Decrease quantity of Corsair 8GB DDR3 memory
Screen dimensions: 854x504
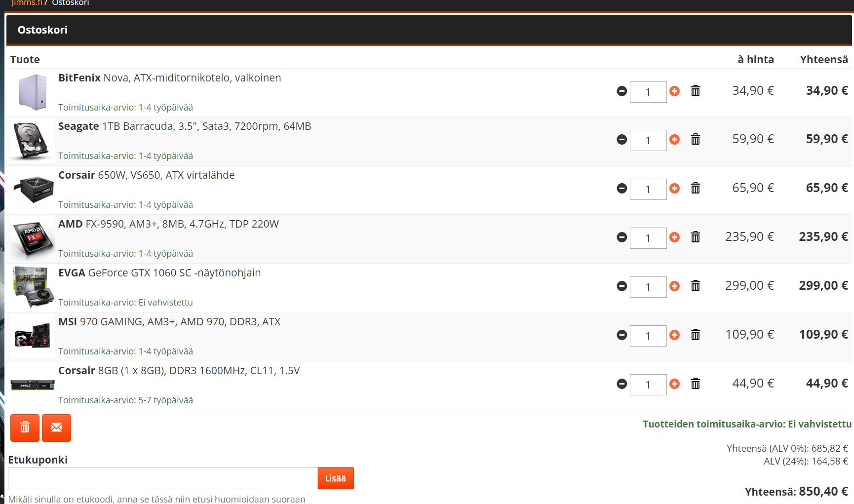pos(622,384)
